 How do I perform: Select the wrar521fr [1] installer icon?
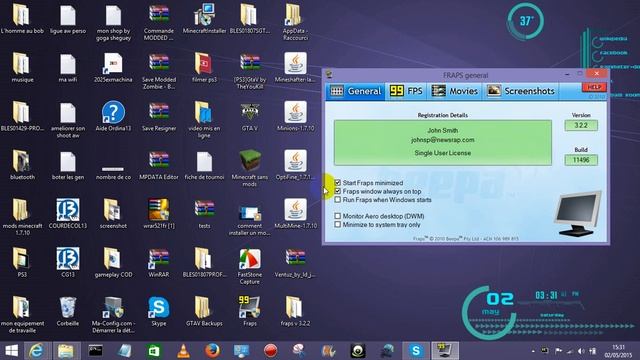(159, 213)
